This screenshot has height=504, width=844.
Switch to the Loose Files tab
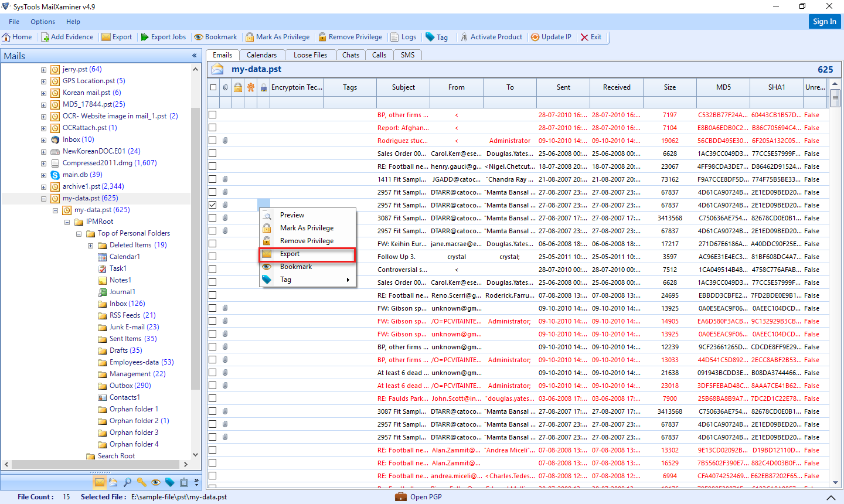coord(310,55)
